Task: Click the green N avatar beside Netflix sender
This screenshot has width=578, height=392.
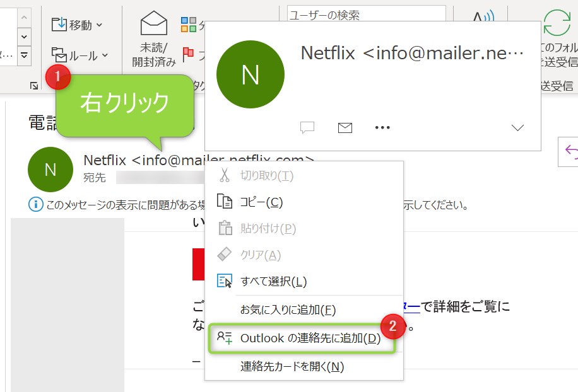Action: tap(50, 170)
